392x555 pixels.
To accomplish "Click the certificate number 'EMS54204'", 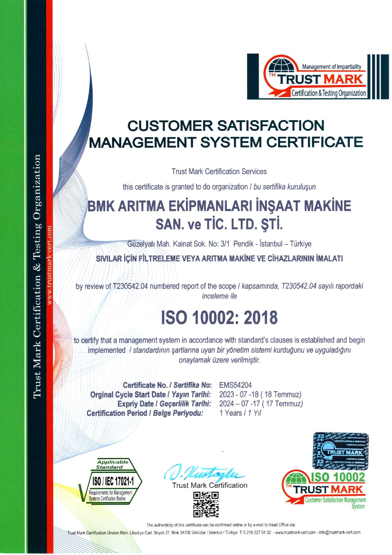I will click(236, 385).
